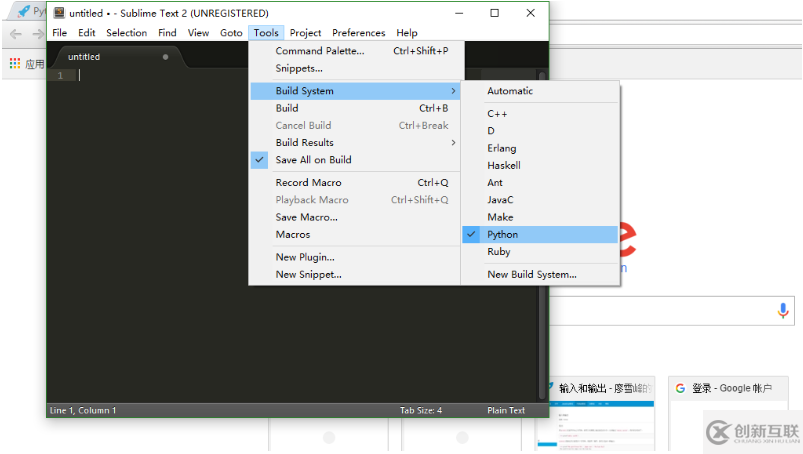Choose Snippets... in the Tools menu
This screenshot has height=454, width=803.
(355, 68)
